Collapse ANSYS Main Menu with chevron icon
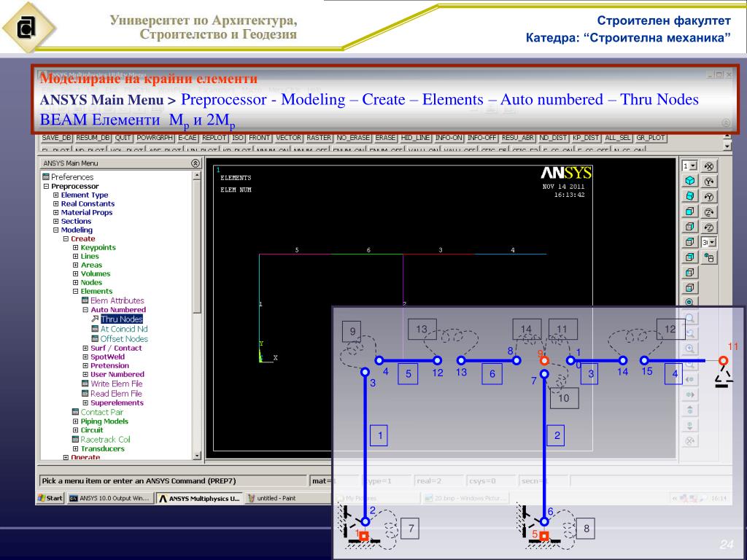This screenshot has height=560, width=747. [x=196, y=163]
